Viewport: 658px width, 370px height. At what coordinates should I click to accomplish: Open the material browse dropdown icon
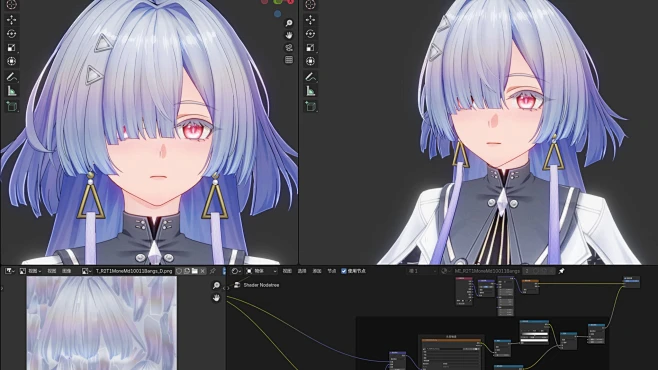[x=446, y=271]
